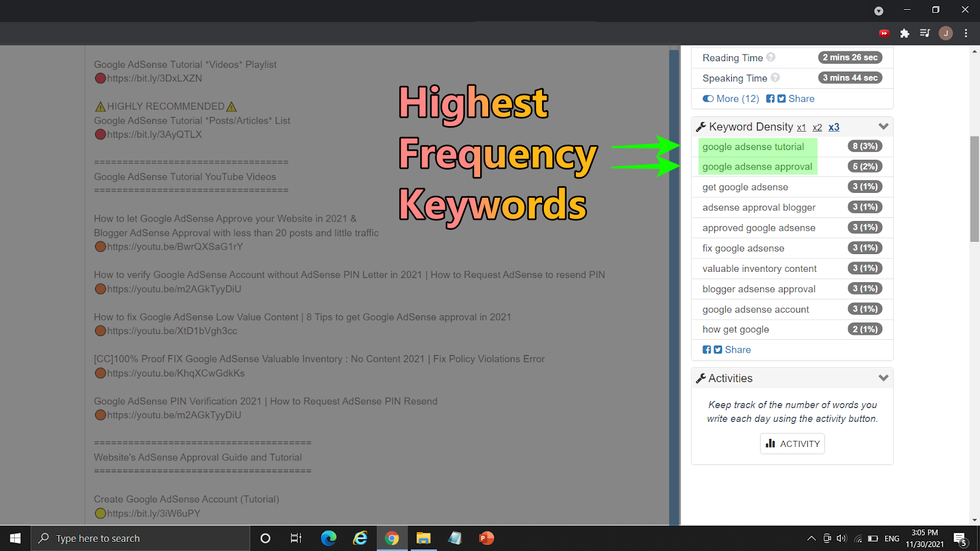Click the profile avatar J

click(x=946, y=33)
